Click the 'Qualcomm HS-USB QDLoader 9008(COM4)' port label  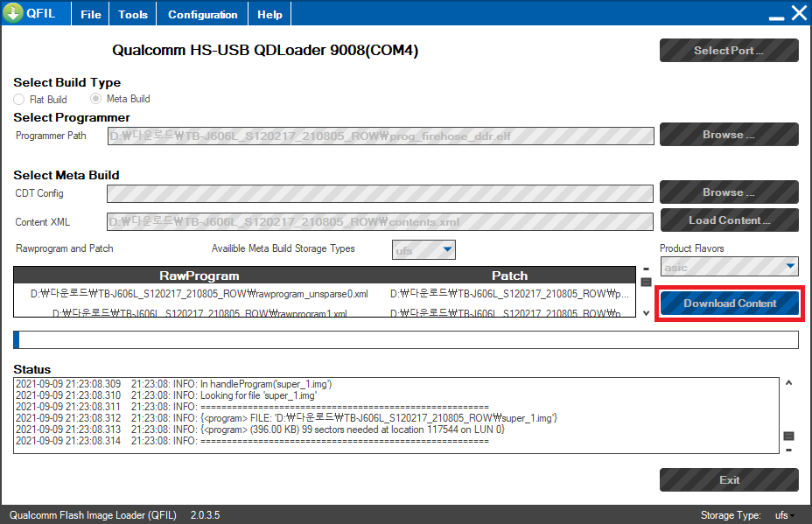click(265, 50)
